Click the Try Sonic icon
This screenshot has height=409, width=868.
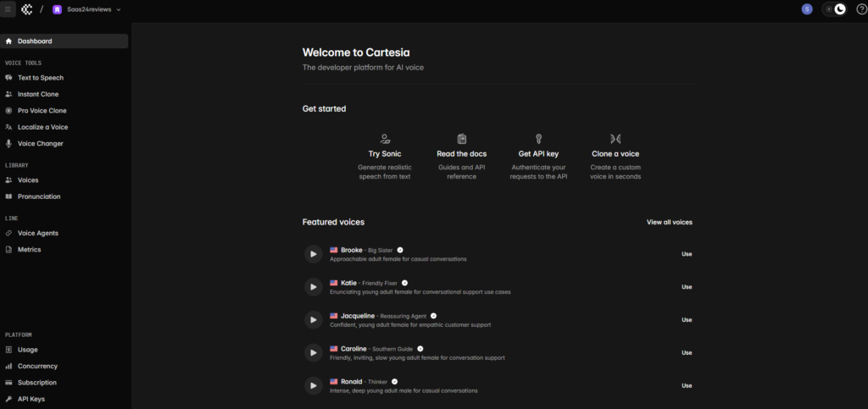point(385,139)
